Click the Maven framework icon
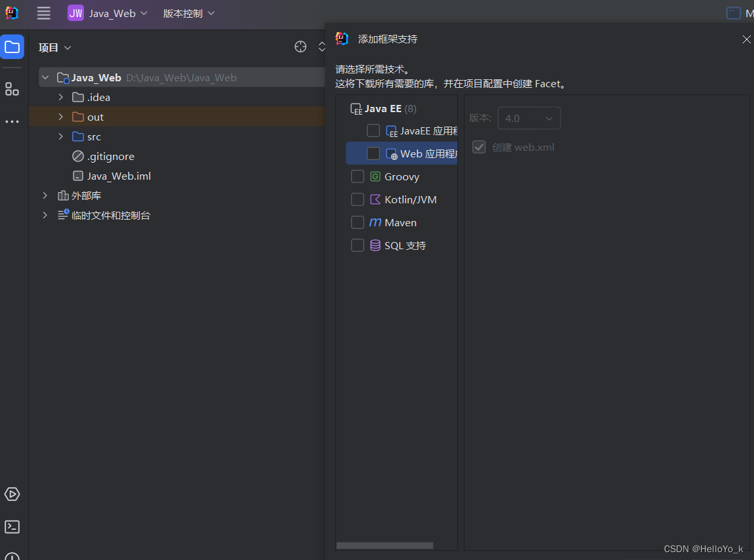 pos(375,222)
